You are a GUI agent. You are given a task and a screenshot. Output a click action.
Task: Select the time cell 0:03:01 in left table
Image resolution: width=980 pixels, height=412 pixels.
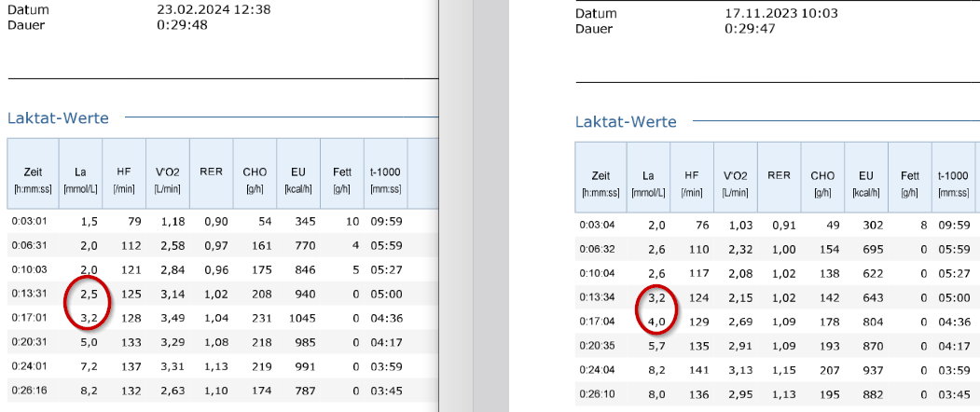point(28,222)
